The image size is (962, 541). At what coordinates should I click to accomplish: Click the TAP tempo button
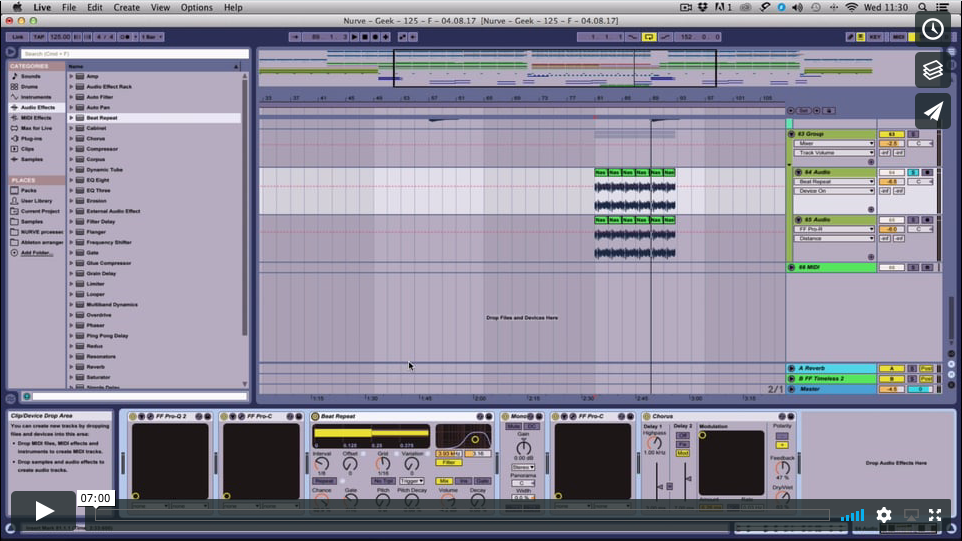click(x=39, y=37)
